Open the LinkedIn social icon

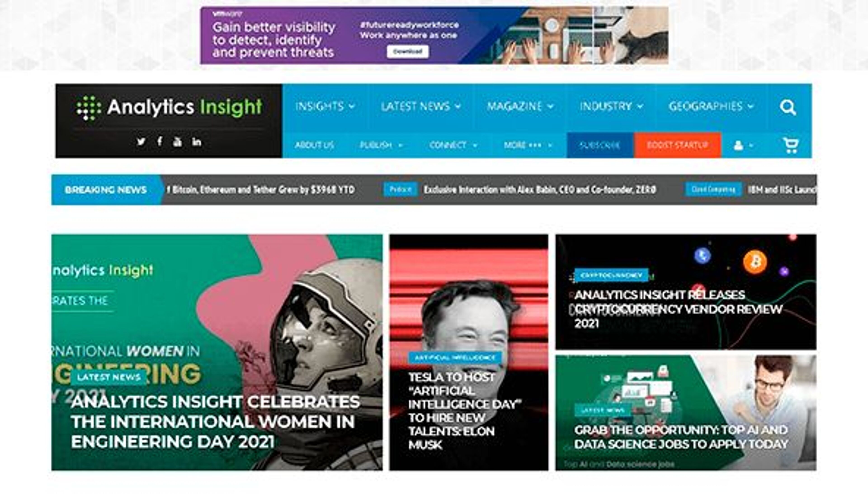point(196,142)
